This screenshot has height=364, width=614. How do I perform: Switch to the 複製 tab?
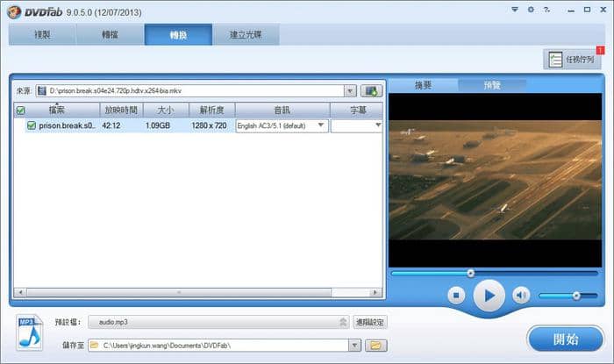pyautogui.click(x=42, y=34)
